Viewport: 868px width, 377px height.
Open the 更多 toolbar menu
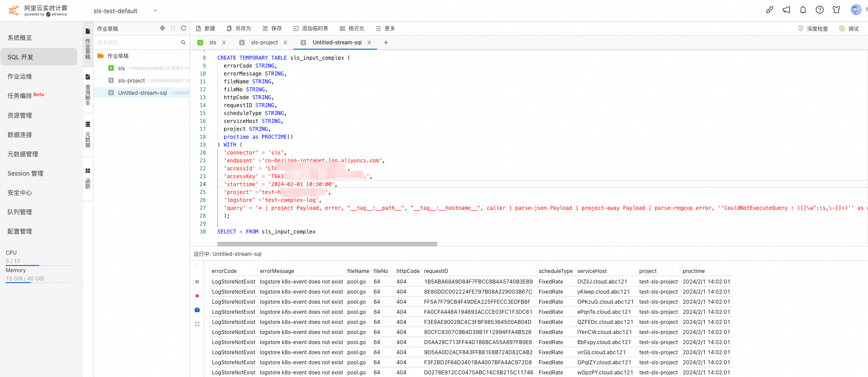point(385,29)
